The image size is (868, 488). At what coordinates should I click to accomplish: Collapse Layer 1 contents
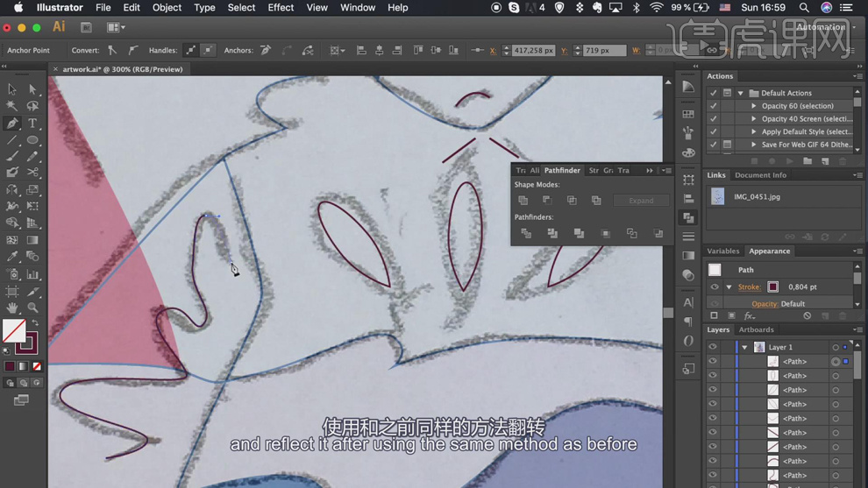(744, 347)
